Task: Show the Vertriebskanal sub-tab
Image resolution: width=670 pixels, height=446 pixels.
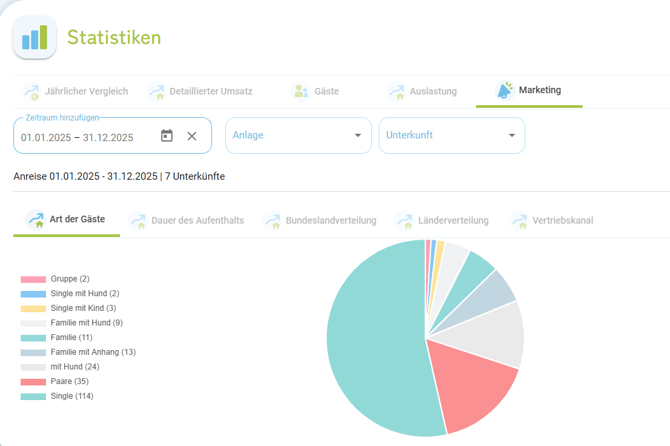Action: pyautogui.click(x=552, y=220)
